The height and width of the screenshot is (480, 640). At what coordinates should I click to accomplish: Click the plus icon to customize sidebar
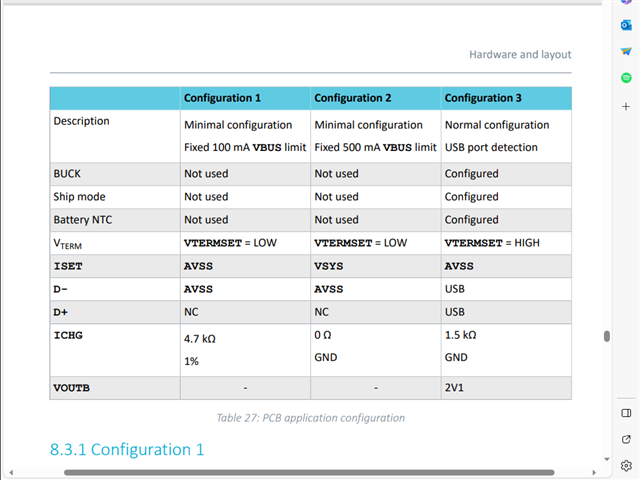pos(626,107)
